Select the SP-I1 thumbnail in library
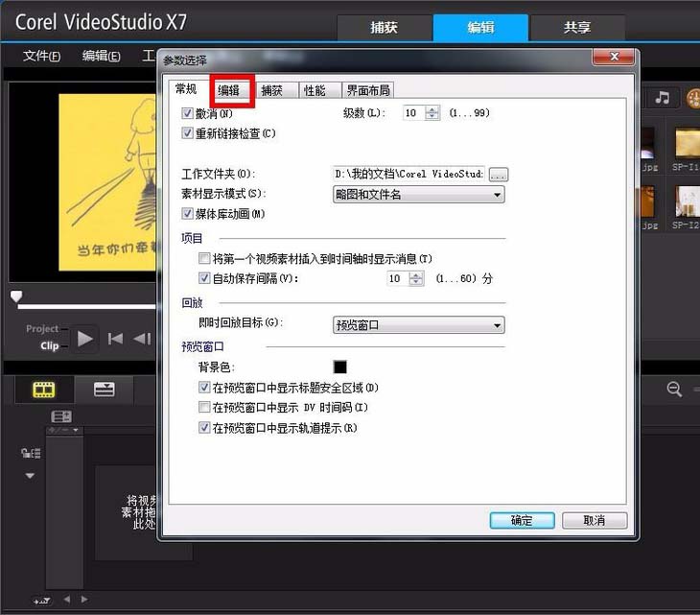The image size is (700, 615). 687,142
